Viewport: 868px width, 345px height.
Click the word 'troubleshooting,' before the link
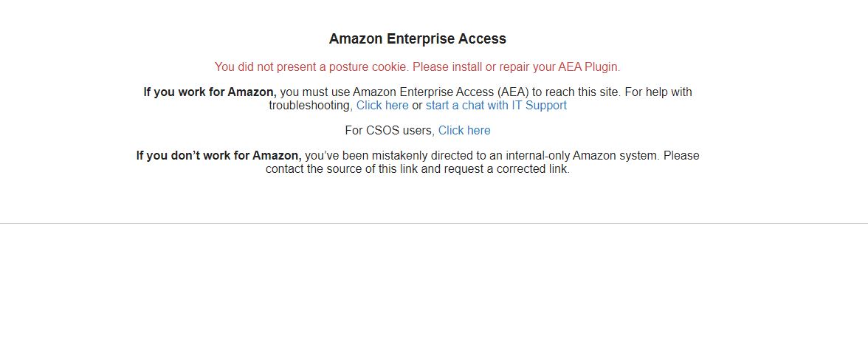(311, 105)
